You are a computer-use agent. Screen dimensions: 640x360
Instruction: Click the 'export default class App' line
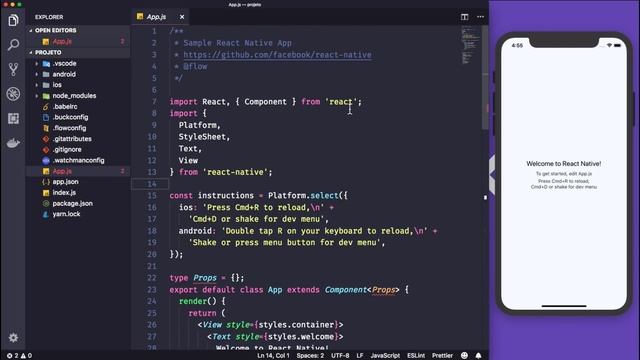[289, 290]
